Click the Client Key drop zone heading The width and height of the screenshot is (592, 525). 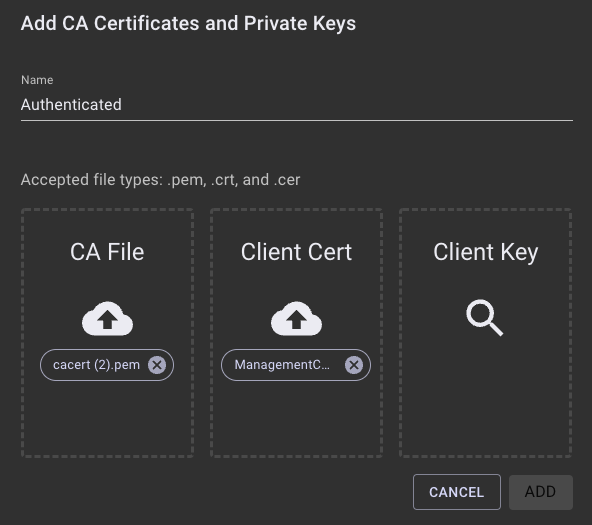click(x=486, y=252)
